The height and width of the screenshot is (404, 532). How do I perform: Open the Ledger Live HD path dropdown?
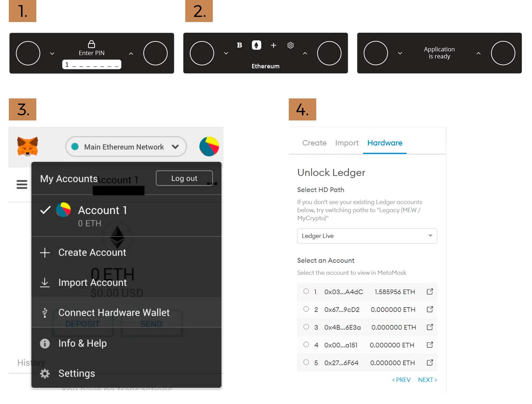367,236
